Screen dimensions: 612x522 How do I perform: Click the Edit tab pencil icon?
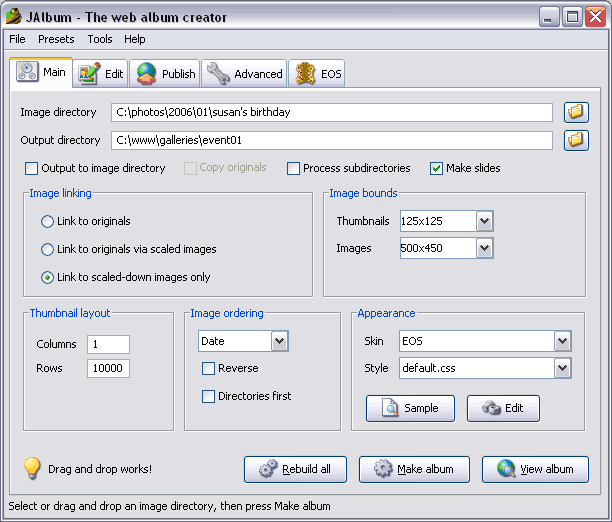click(89, 73)
